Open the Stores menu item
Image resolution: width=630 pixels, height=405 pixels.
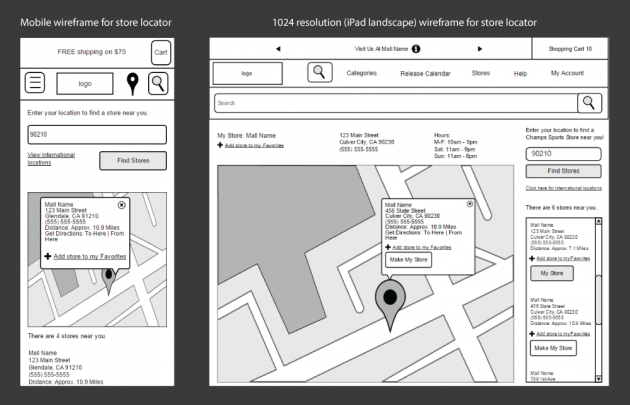[481, 73]
